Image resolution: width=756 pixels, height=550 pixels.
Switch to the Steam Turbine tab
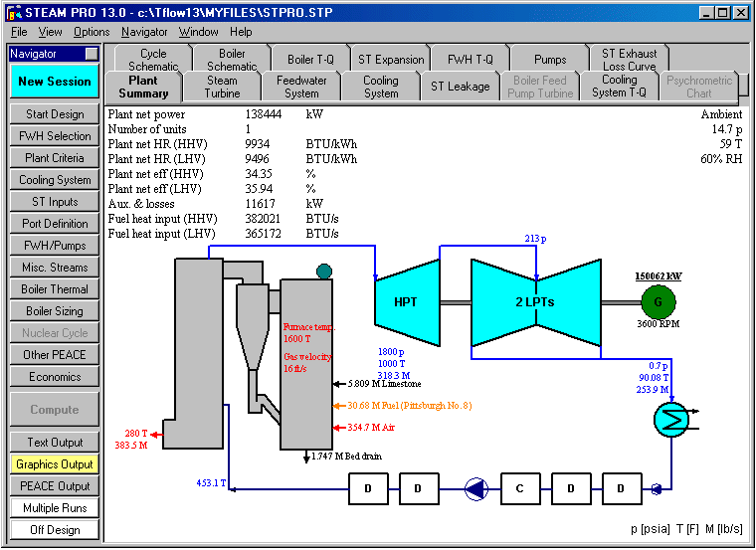[222, 87]
